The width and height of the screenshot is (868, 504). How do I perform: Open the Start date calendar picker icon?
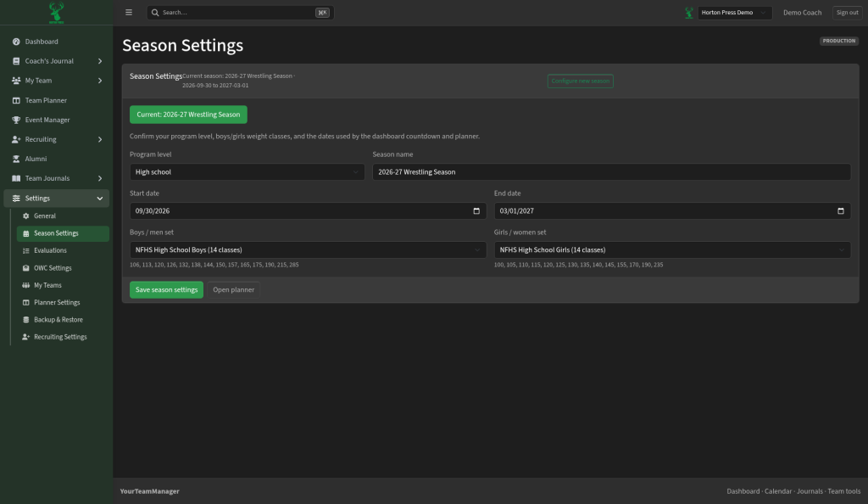[476, 211]
